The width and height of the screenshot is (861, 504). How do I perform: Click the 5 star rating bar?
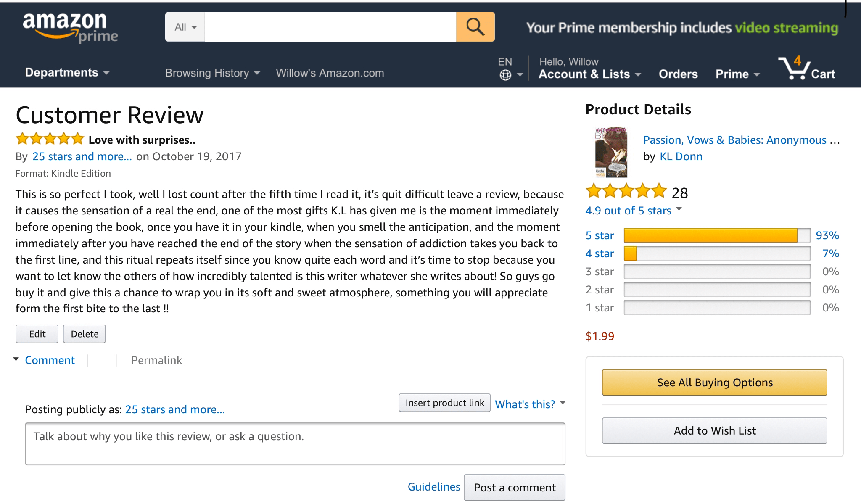click(x=716, y=235)
